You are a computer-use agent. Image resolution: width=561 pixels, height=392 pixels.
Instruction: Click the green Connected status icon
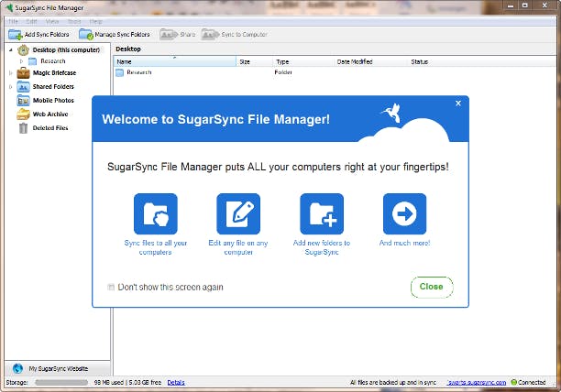[x=513, y=382]
